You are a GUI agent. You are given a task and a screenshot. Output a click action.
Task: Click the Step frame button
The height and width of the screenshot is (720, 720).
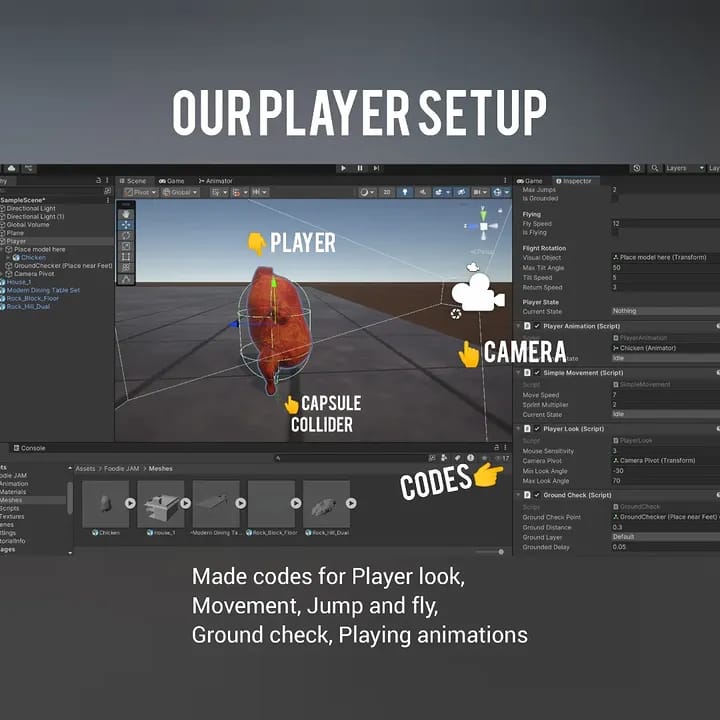(x=376, y=168)
